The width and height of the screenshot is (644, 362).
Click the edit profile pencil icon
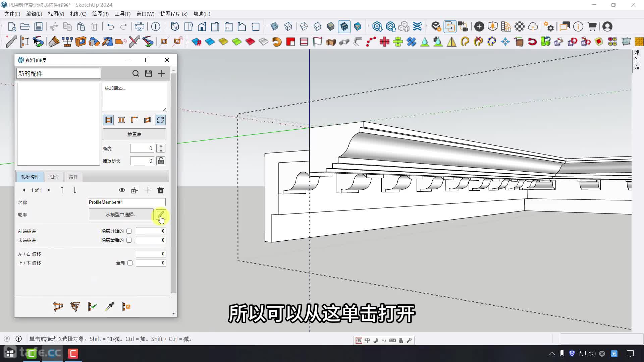[x=161, y=214]
